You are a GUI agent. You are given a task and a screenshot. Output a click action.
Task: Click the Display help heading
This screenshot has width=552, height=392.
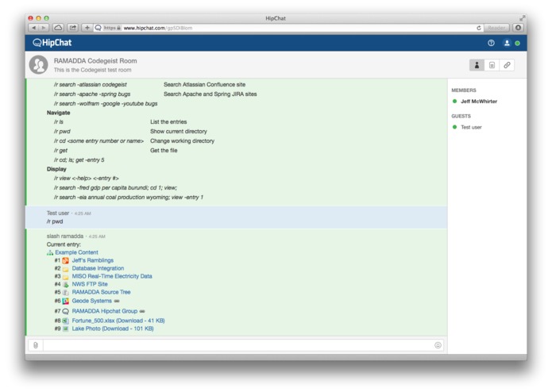56,169
